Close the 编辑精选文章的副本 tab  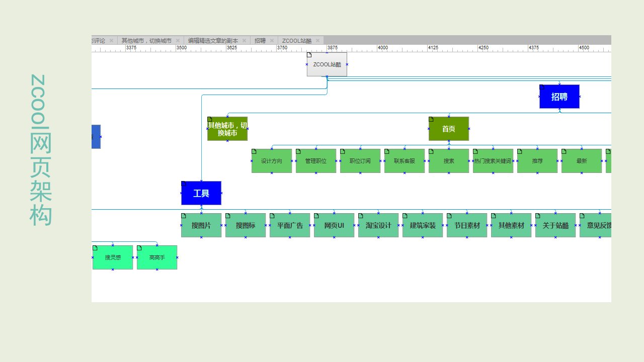click(x=244, y=41)
